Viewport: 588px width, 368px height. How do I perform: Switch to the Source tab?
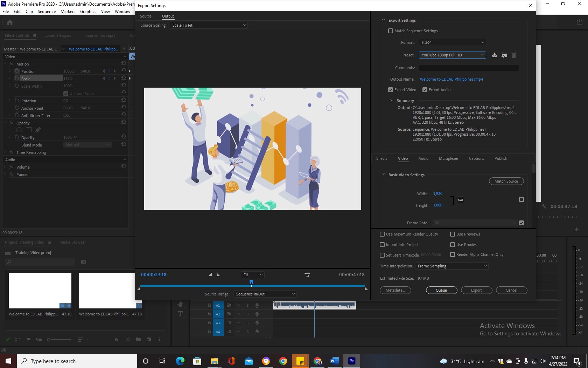click(x=146, y=16)
